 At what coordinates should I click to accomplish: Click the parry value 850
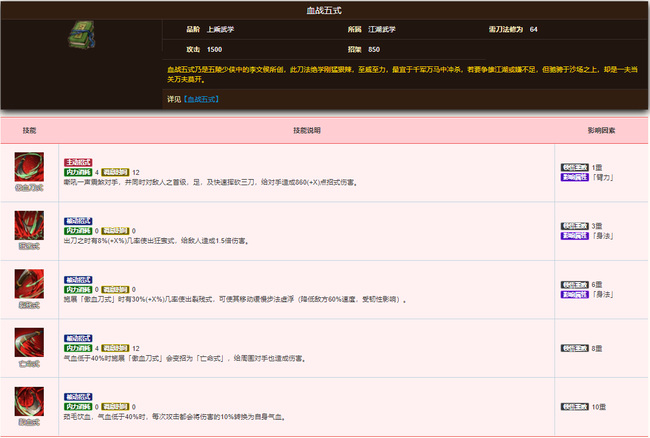(x=374, y=49)
